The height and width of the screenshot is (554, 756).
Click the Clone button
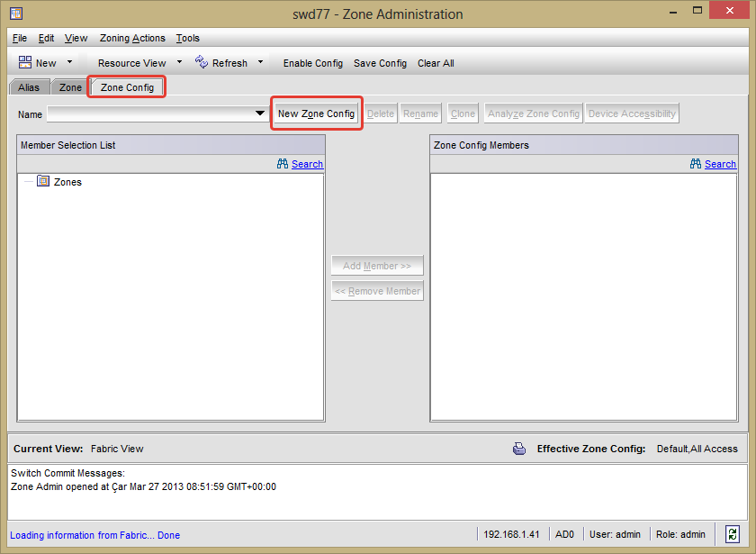pos(463,114)
